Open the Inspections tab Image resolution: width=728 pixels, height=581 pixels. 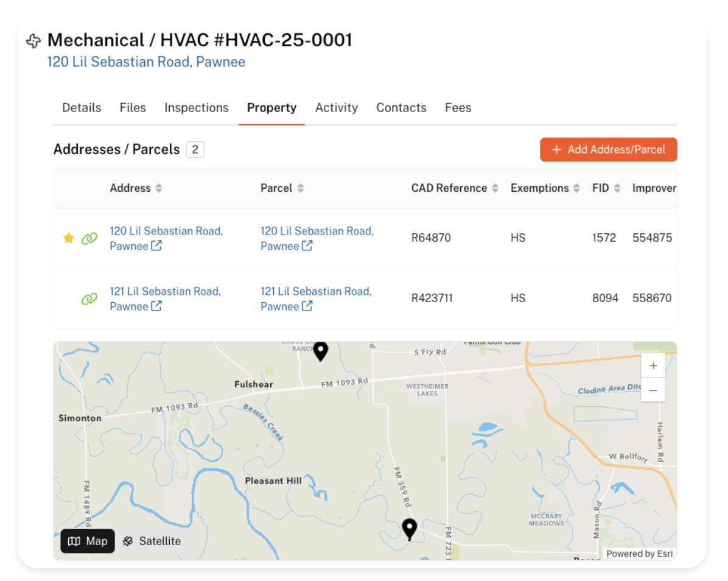[x=196, y=108]
